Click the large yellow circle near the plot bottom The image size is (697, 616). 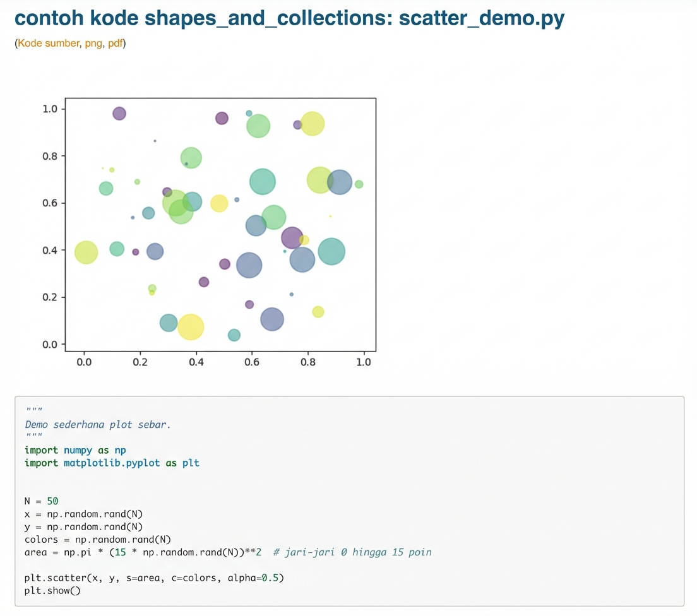click(191, 327)
